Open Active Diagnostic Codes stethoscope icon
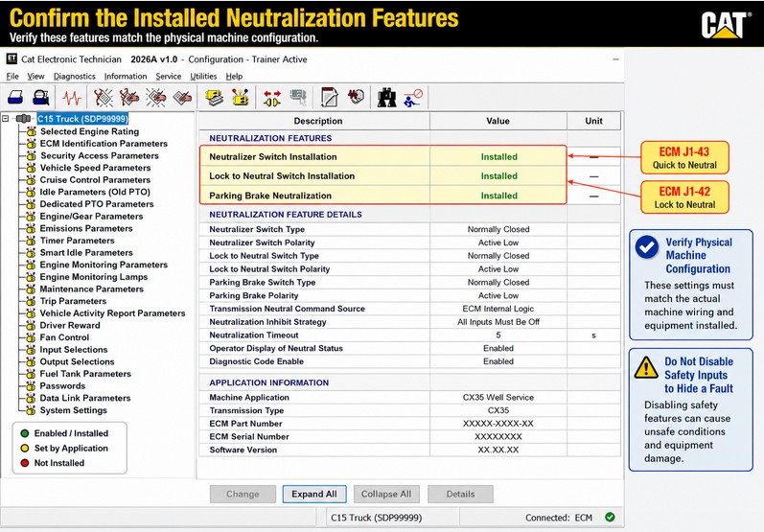The width and height of the screenshot is (764, 532). point(103,98)
